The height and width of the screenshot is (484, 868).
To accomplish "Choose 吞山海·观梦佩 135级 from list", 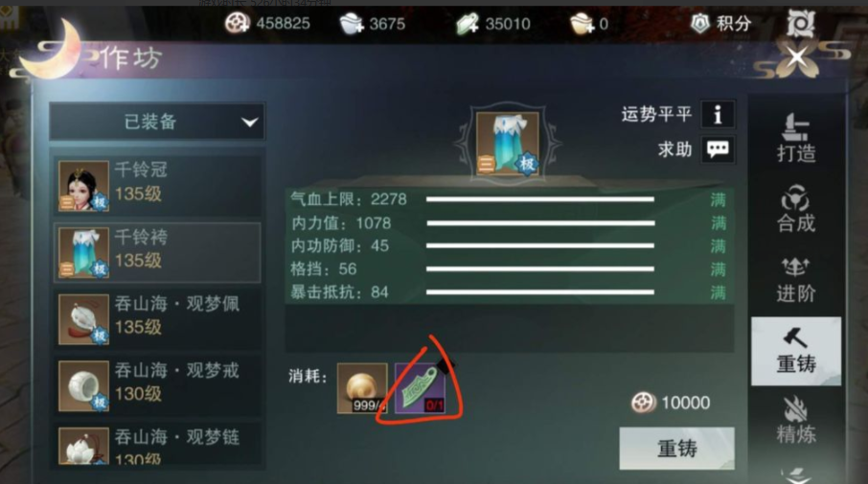I will click(157, 319).
